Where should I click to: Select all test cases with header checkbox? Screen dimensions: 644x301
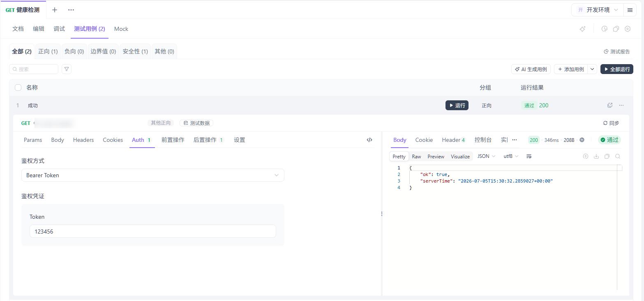pos(18,88)
